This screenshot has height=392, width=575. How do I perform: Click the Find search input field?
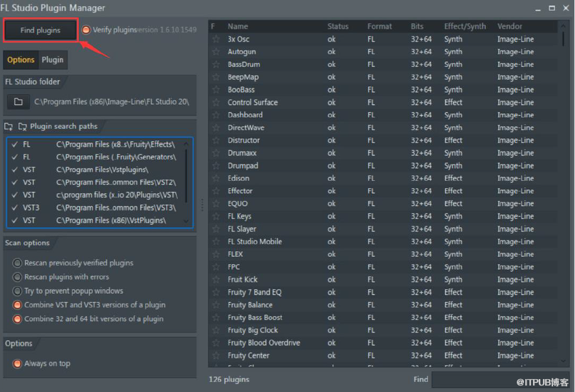click(x=501, y=380)
